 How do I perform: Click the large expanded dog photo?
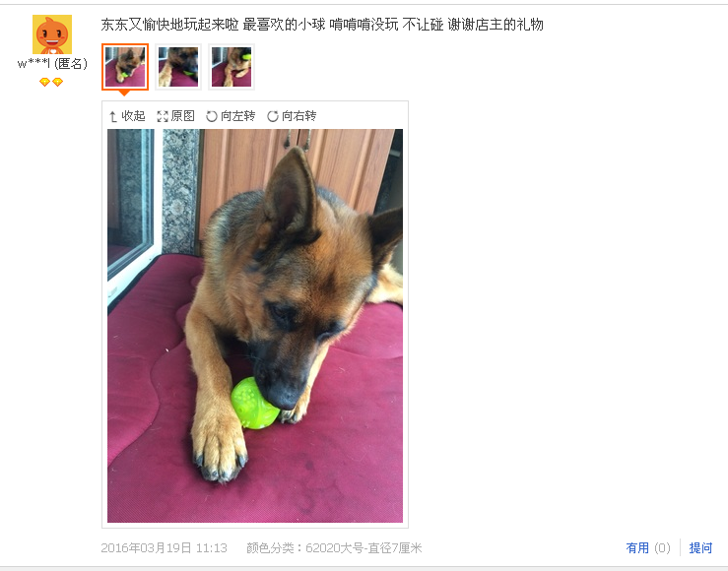pyautogui.click(x=255, y=326)
